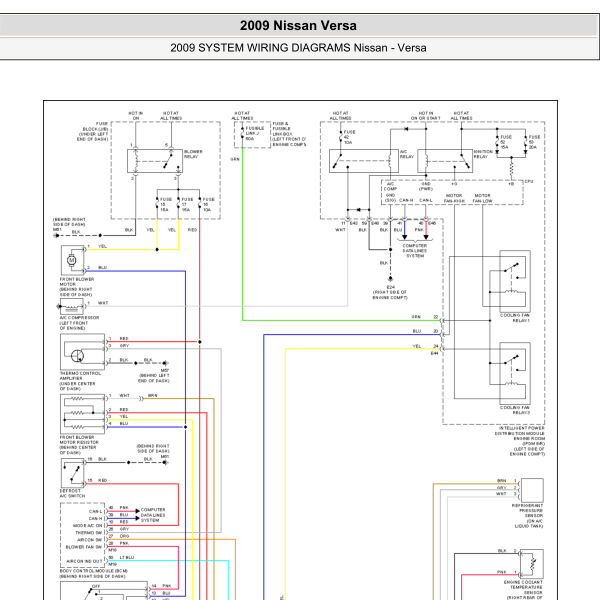Viewport: 600px width, 600px height.
Task: Click the FUSE 53 20A label
Action: point(534,142)
